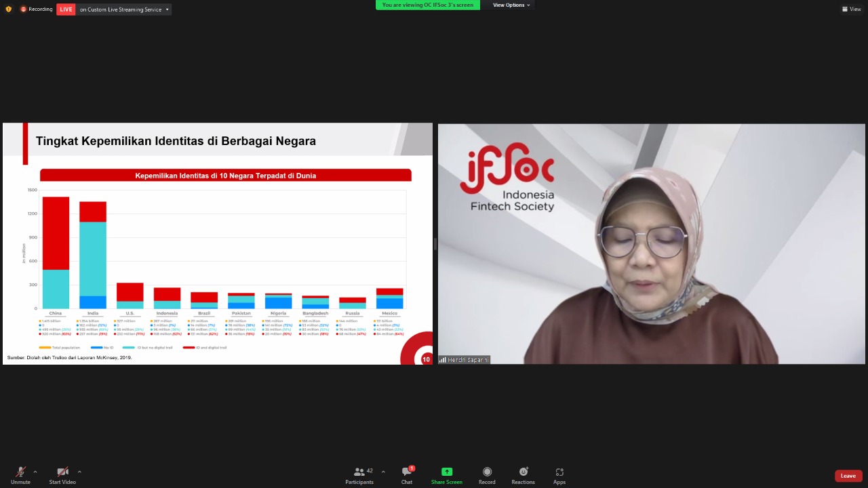Open the View menu top right
868x488 pixels.
tap(851, 9)
